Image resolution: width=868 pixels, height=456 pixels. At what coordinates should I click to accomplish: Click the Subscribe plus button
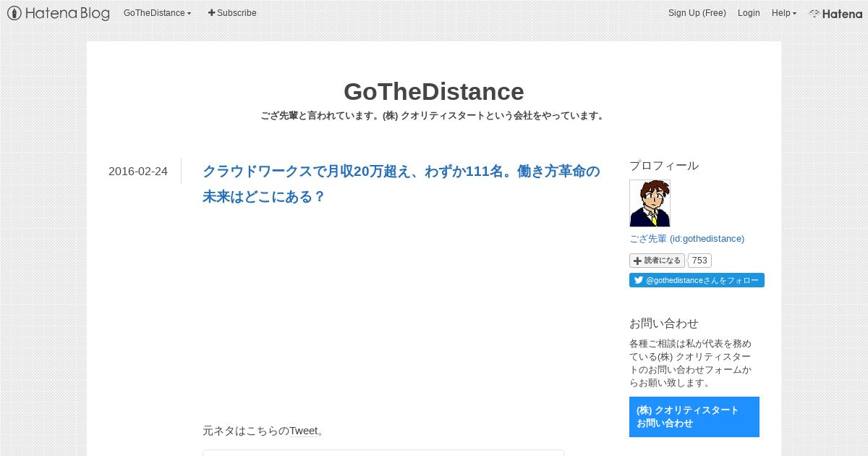click(x=232, y=13)
